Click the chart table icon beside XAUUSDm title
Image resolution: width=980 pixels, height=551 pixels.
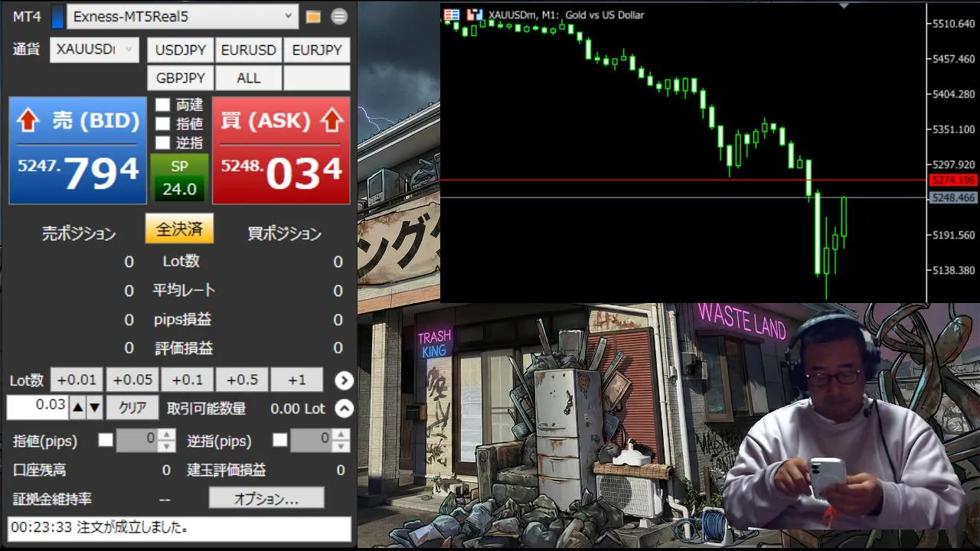(x=452, y=15)
